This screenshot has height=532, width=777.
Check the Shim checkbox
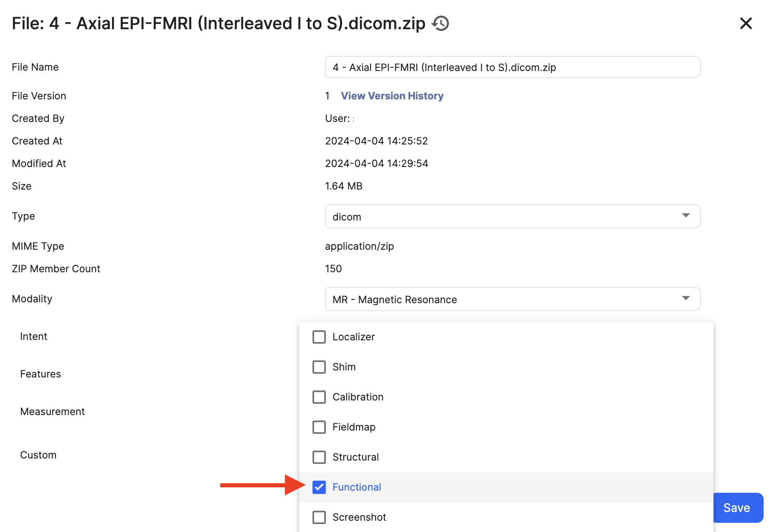(319, 367)
